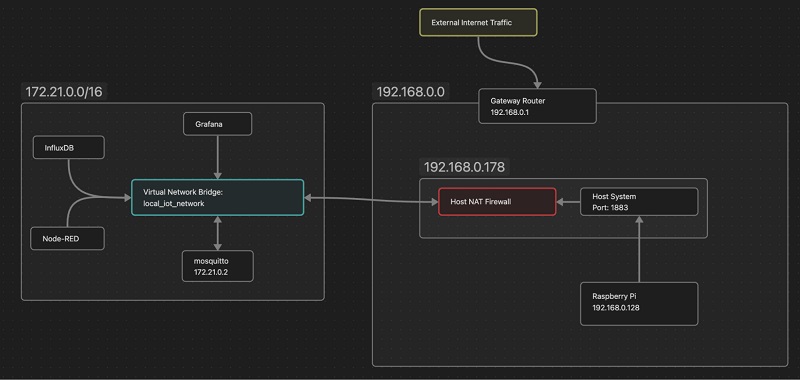Screen dimensions: 800x380
Task: Click the 192.168.0.0 group label
Action: [410, 92]
